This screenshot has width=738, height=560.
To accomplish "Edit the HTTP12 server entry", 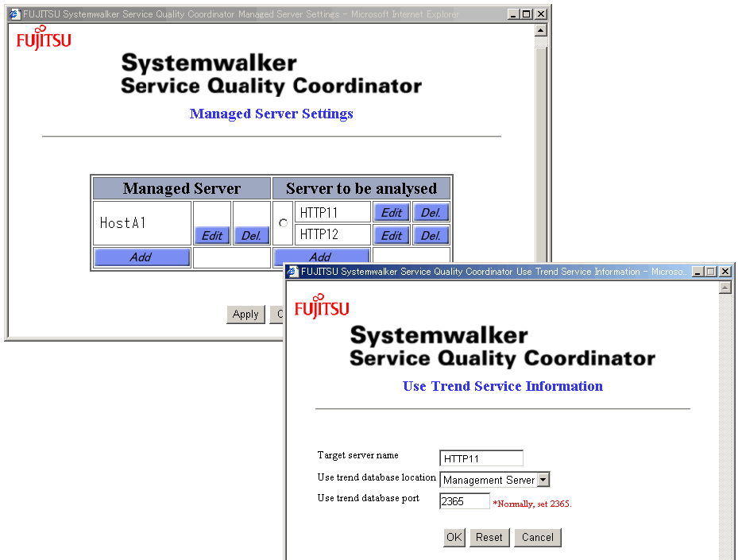I will point(392,236).
